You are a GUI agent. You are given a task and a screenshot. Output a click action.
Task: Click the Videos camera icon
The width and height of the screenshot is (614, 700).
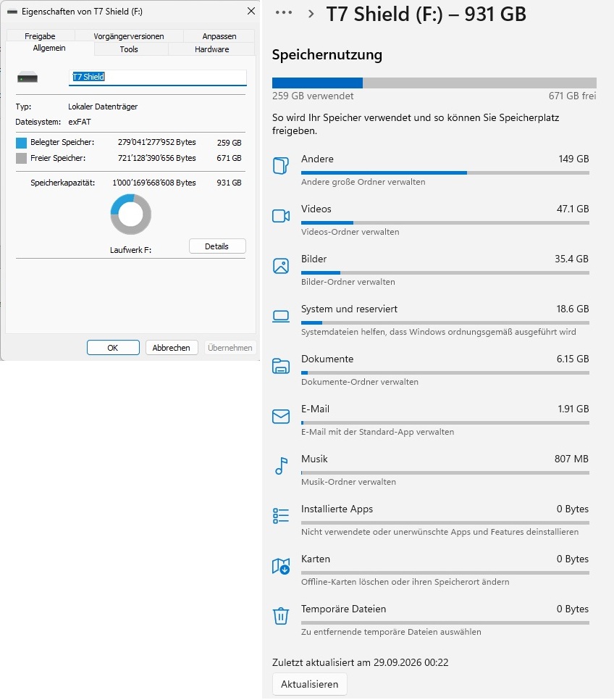(x=281, y=216)
